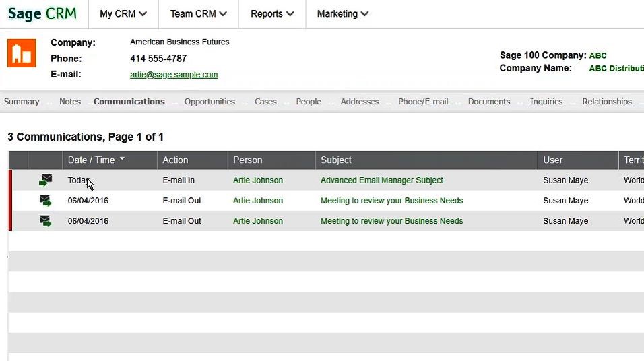This screenshot has width=644, height=361.
Task: Open the ABC Sage 100 Company link
Action: click(x=598, y=55)
